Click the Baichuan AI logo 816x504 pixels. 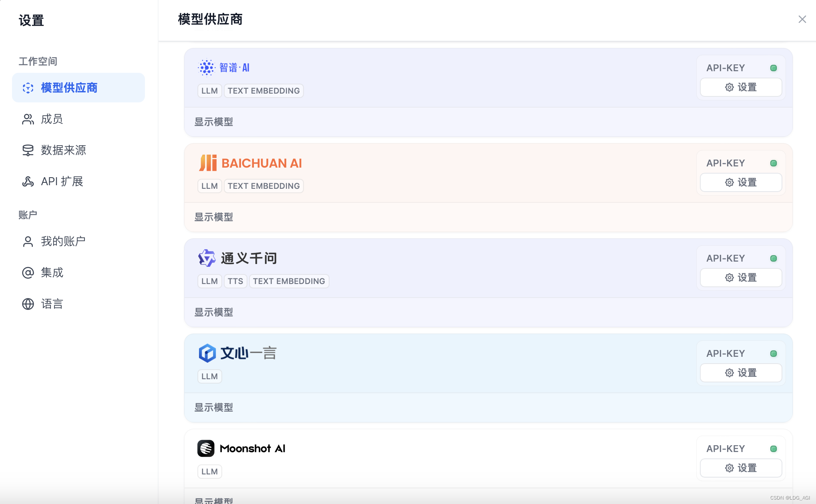pyautogui.click(x=250, y=163)
